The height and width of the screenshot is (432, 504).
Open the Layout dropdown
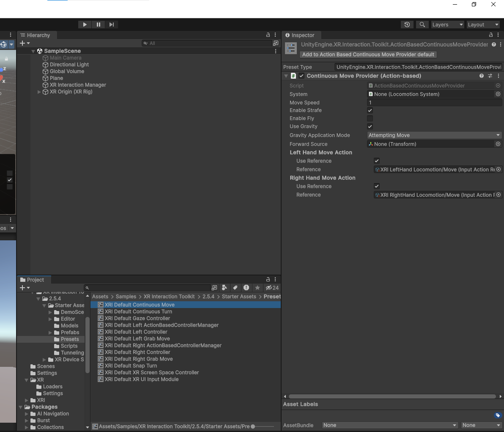pyautogui.click(x=483, y=25)
